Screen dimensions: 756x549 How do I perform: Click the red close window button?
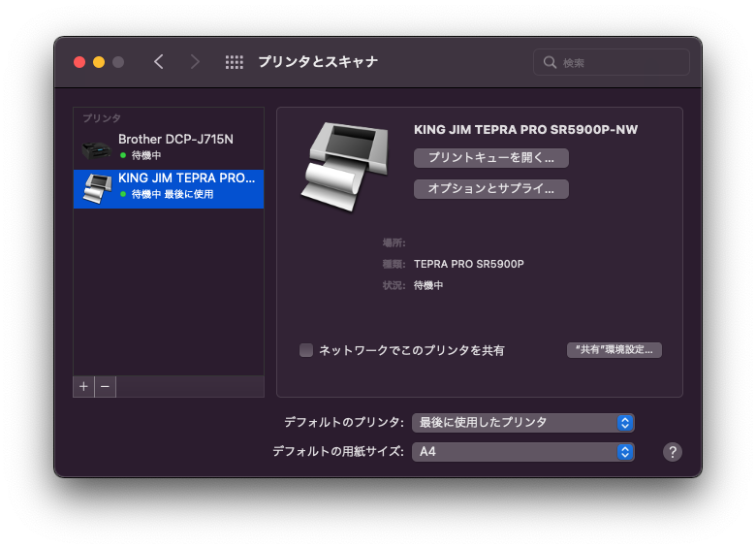pyautogui.click(x=79, y=62)
